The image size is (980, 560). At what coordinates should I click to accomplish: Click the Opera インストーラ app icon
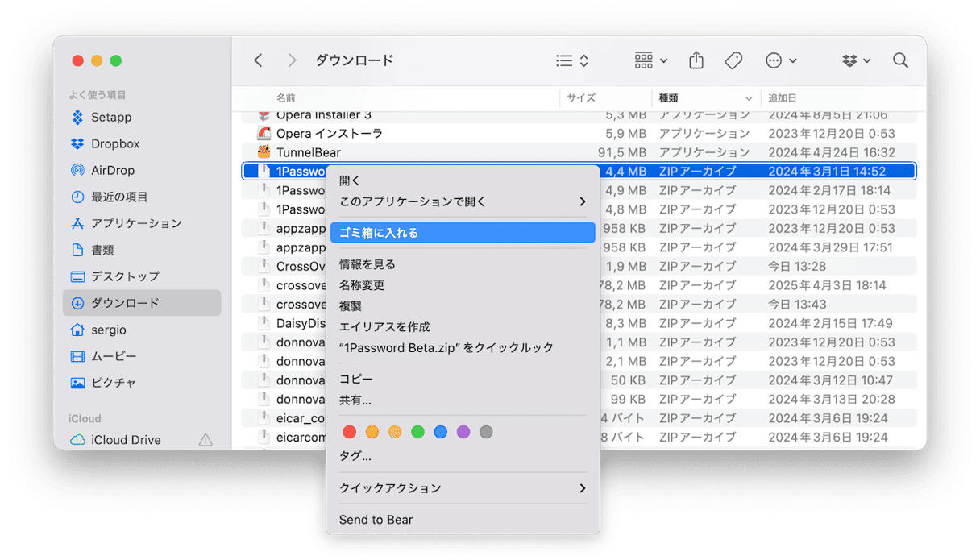(x=264, y=133)
